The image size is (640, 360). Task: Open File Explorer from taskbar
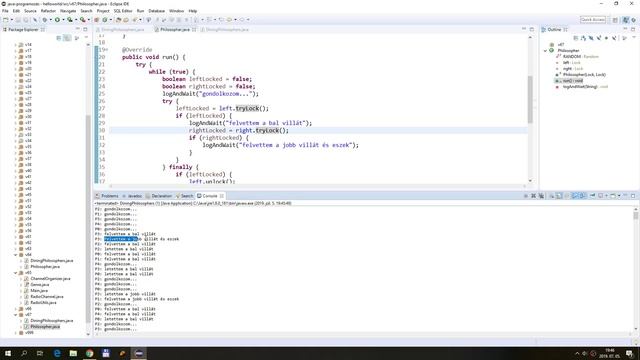73,353
